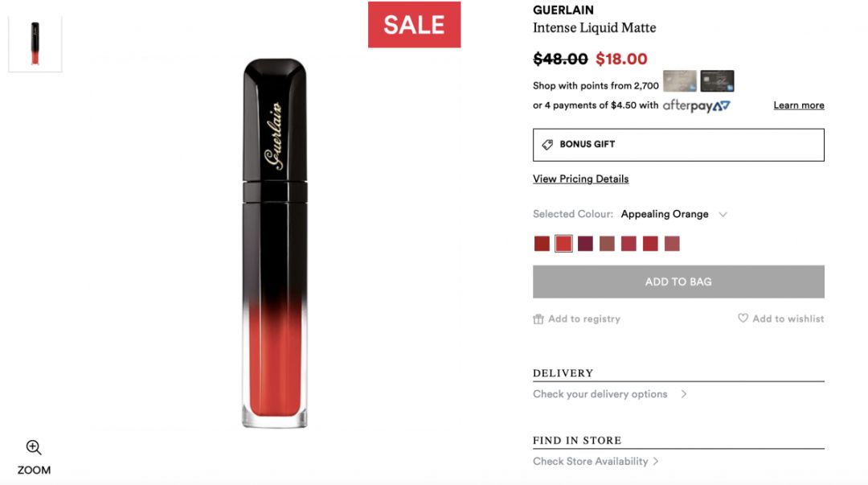Click the wishlist heart icon
The width and height of the screenshot is (868, 485).
click(743, 319)
